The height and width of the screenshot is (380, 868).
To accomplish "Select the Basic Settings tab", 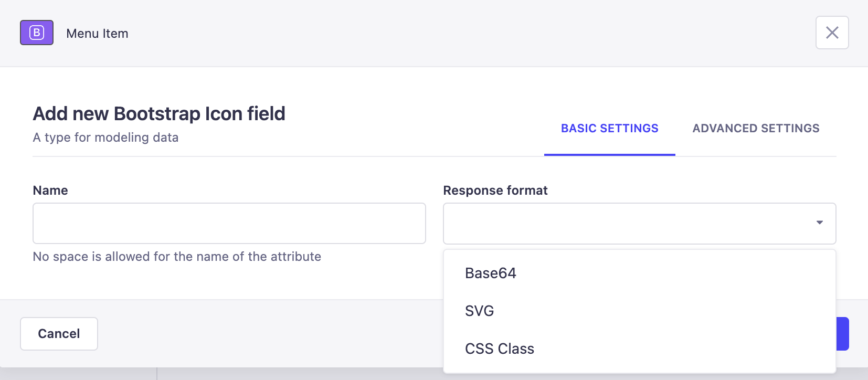I will tap(609, 129).
